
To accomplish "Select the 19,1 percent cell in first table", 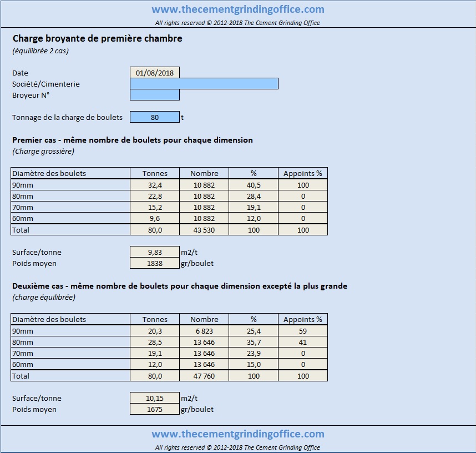I will [x=254, y=207].
